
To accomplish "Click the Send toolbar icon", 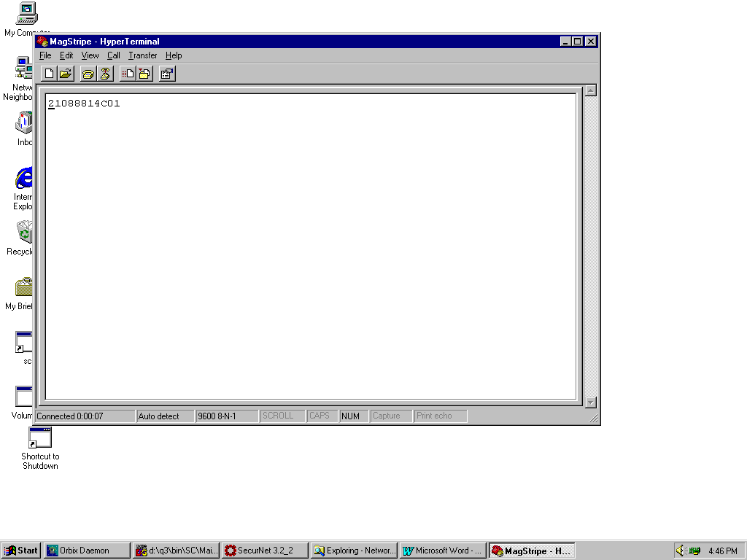I will pos(128,74).
